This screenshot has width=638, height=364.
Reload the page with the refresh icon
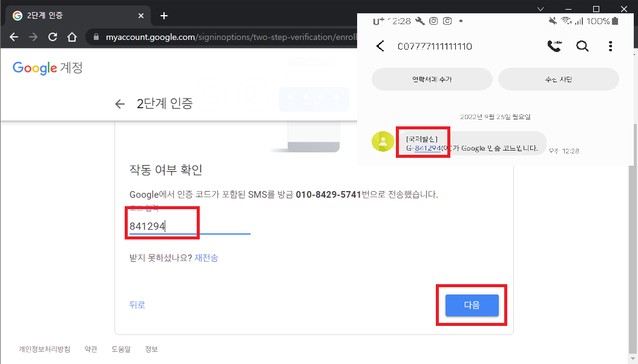pos(53,37)
